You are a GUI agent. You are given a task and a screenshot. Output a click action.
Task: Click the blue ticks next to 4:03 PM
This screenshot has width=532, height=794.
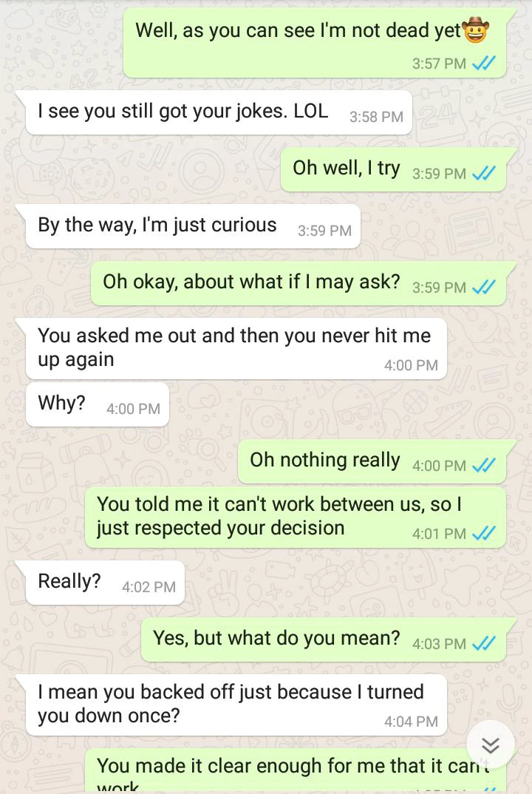tap(483, 644)
